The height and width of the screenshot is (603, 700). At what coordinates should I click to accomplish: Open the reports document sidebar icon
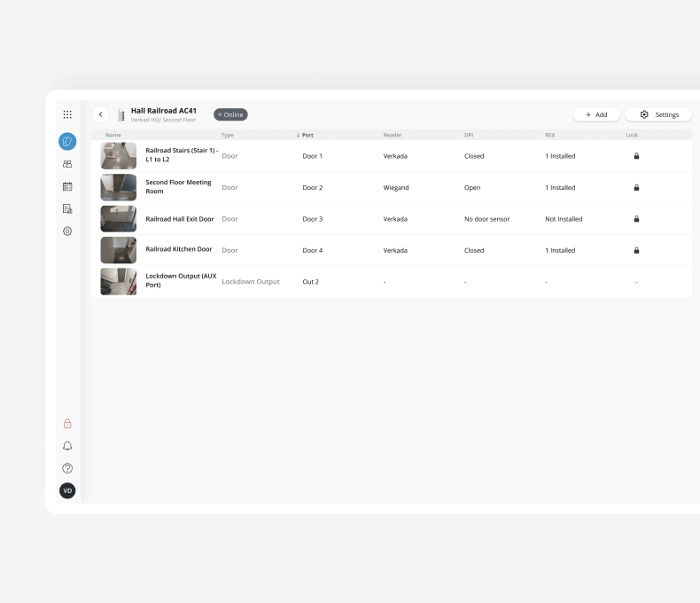tap(67, 208)
